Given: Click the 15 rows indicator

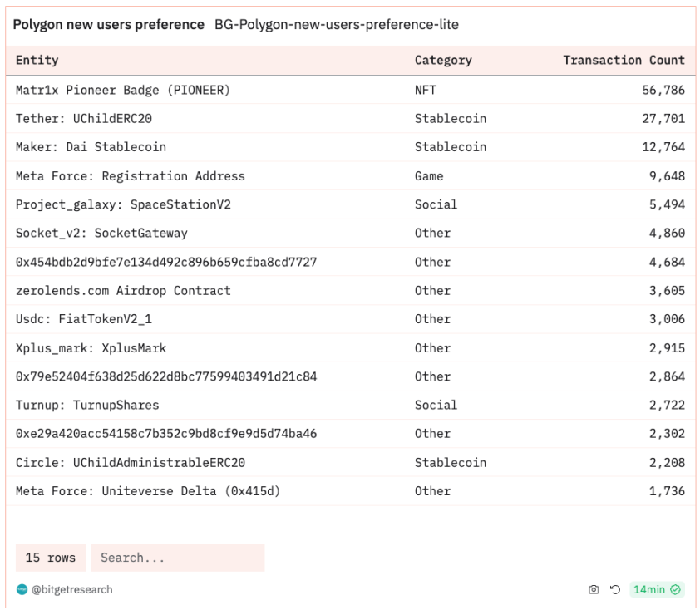Looking at the screenshot, I should 51,558.
